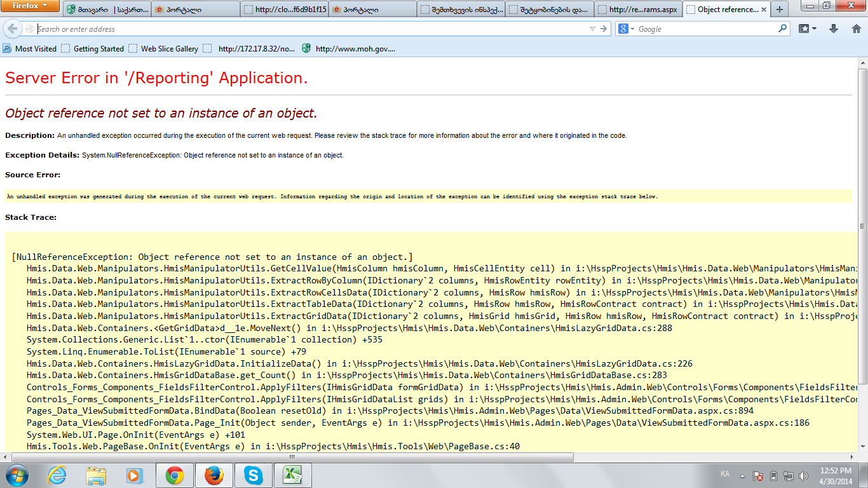This screenshot has height=488, width=868.
Task: Expand the bookmarks star menu button
Action: (x=808, y=29)
